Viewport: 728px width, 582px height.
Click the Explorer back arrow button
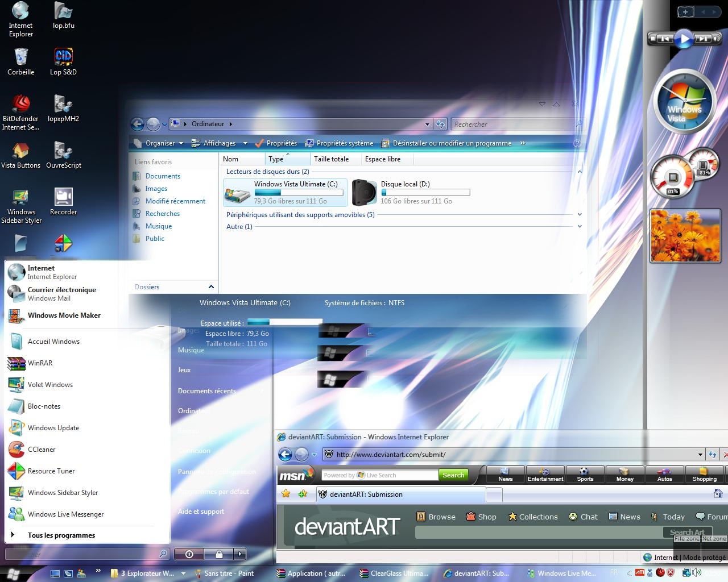click(x=137, y=124)
